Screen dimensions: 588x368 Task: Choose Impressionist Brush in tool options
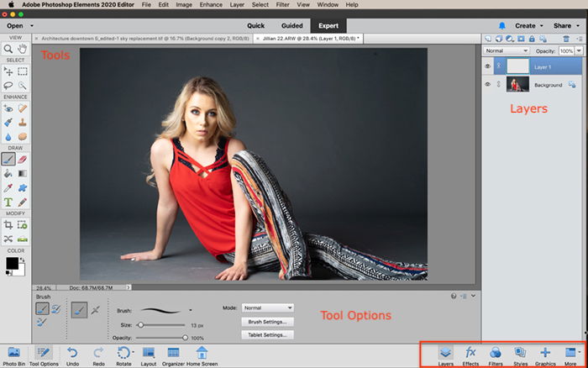pyautogui.click(x=56, y=309)
